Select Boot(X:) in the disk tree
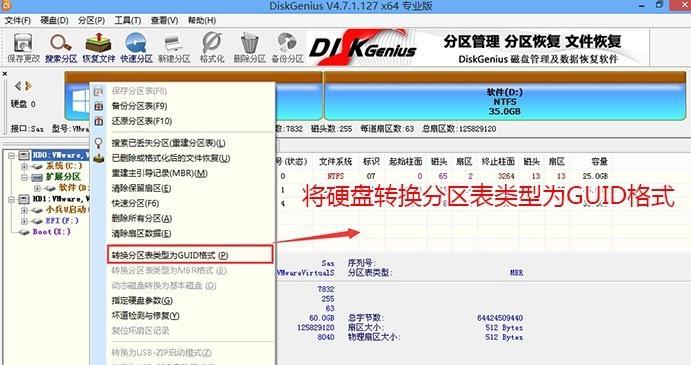This screenshot has height=365, width=691. [x=52, y=231]
